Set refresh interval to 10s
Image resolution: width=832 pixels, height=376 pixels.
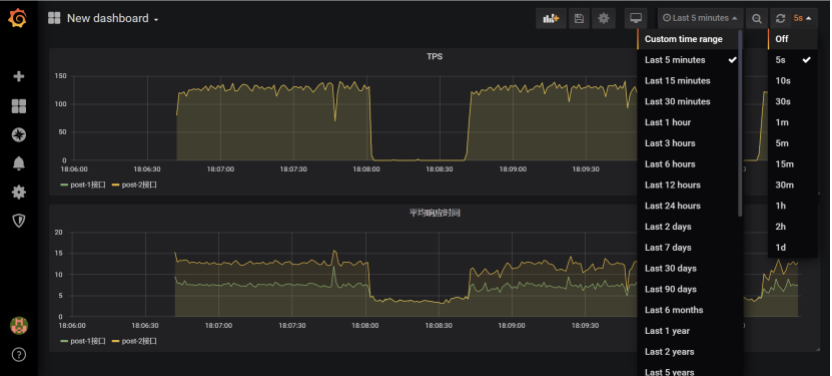coord(793,81)
